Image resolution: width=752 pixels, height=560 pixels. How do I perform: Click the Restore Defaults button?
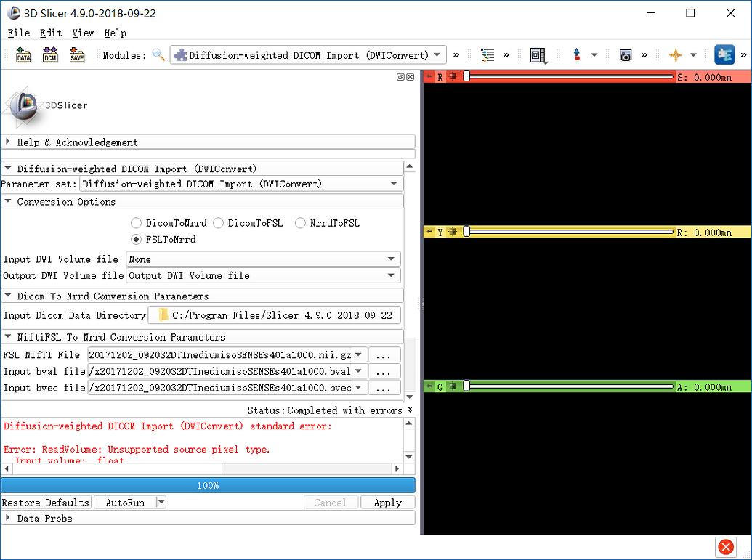pos(46,503)
